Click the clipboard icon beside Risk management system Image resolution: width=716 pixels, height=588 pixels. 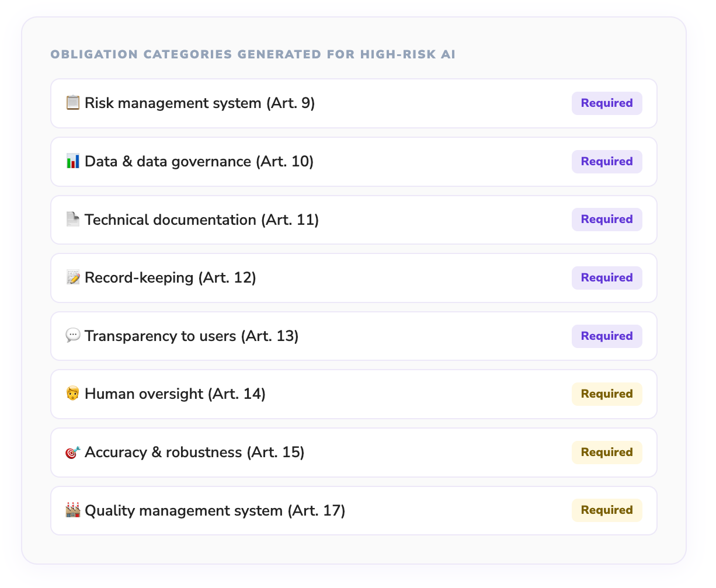pyautogui.click(x=72, y=103)
